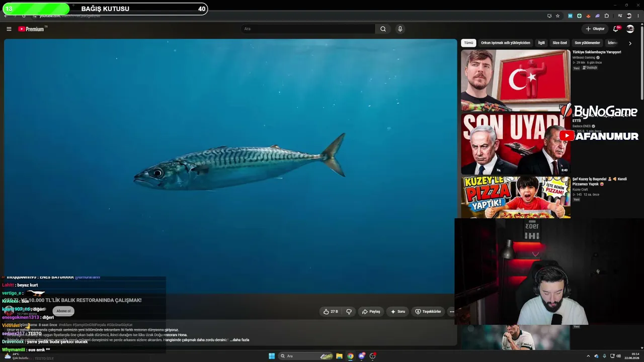Bookmark this page with the star icon
Image resolution: width=644 pixels, height=362 pixels.
tap(557, 16)
